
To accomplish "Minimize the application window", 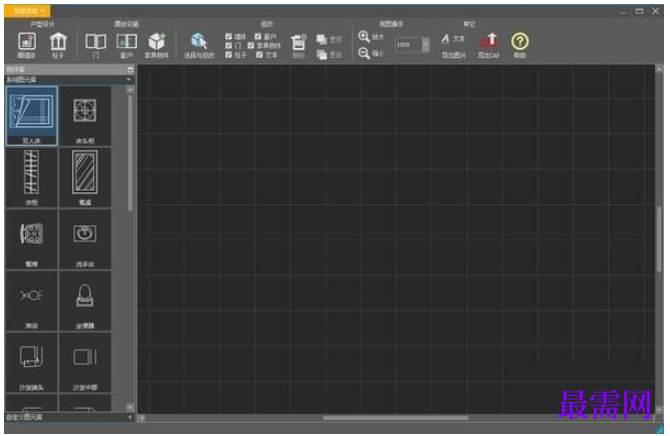I will tap(623, 12).
